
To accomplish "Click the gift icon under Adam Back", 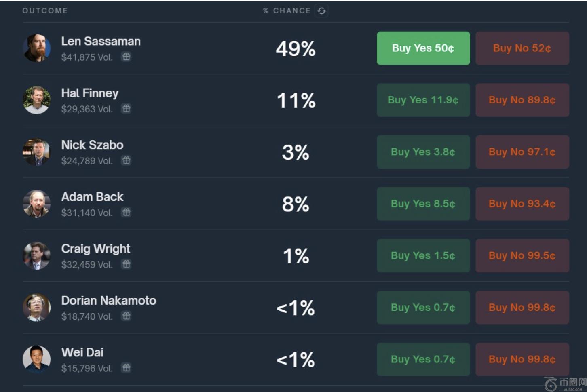I will 127,212.
